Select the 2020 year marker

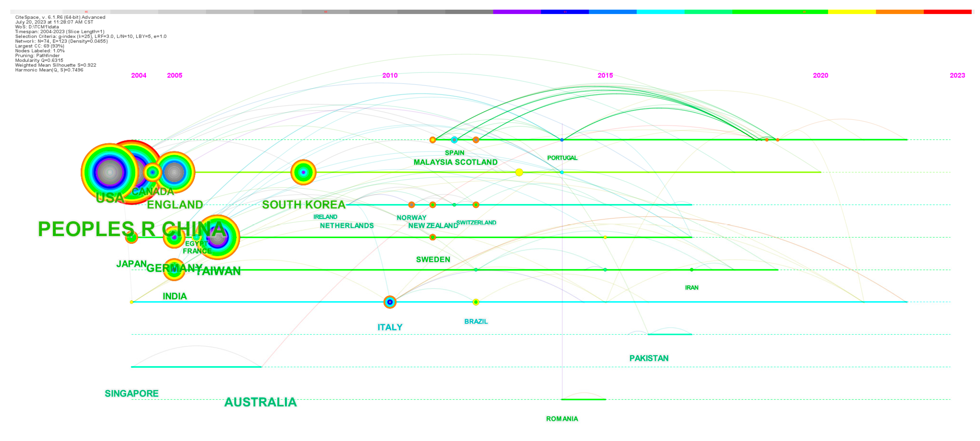(820, 75)
